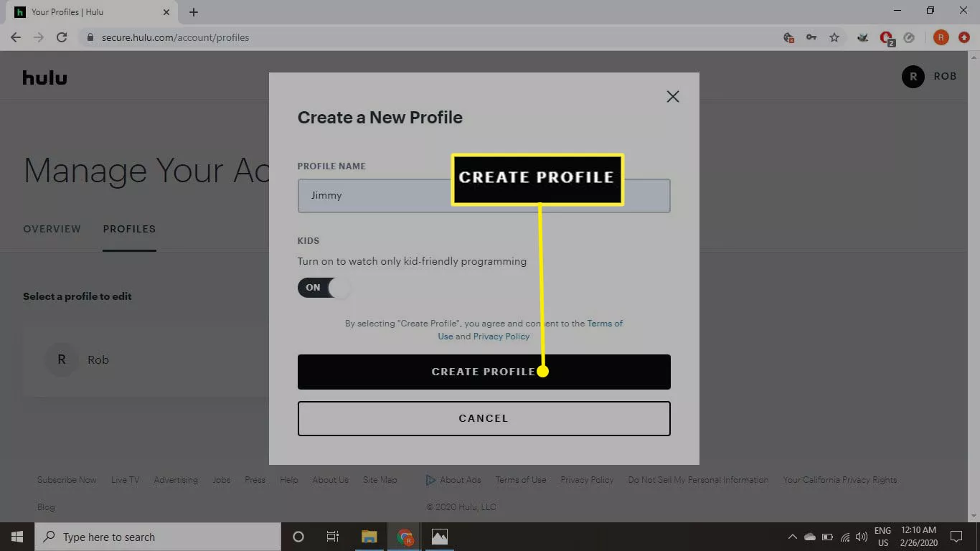
Task: Open the Privacy Policy link in dialog
Action: pos(501,336)
